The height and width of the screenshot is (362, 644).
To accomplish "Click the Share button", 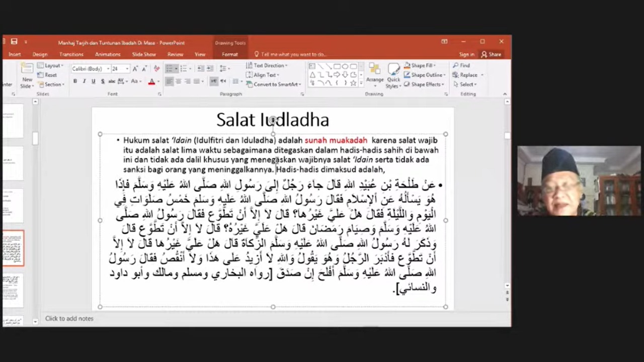I will 492,54.
